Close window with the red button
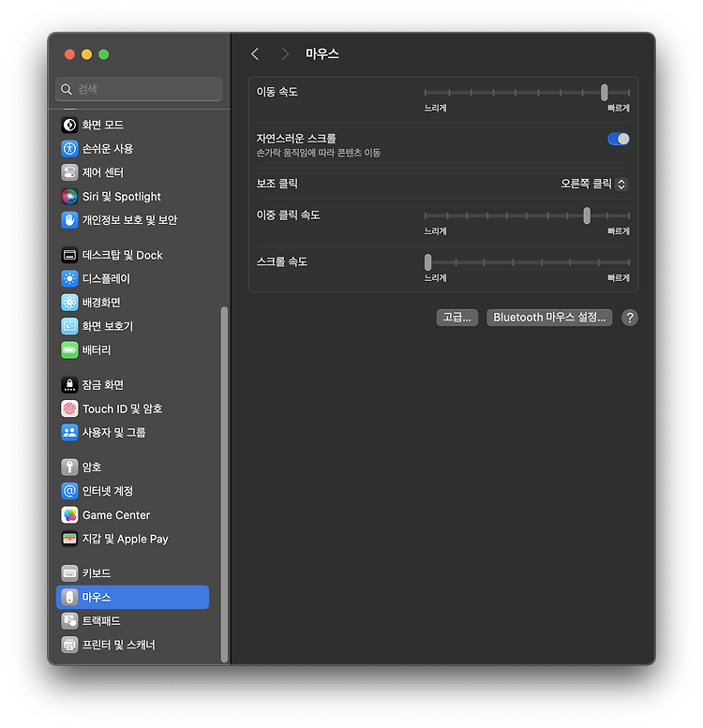This screenshot has width=703, height=728. pyautogui.click(x=69, y=54)
